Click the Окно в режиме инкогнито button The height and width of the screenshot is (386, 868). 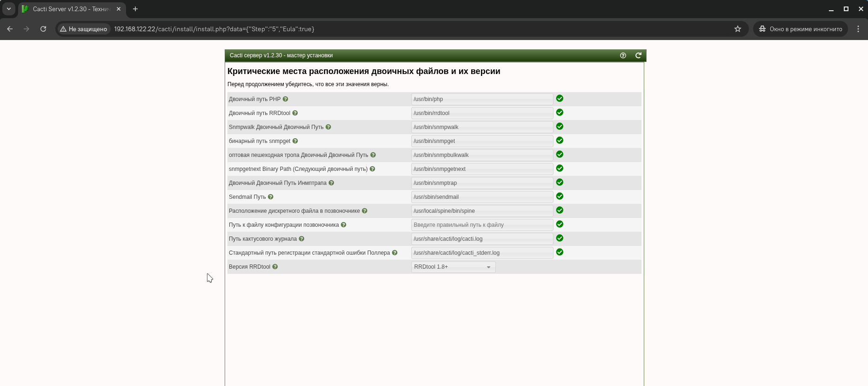[801, 29]
